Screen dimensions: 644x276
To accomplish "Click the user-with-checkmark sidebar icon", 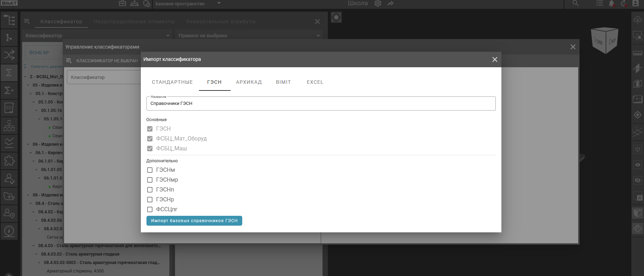I will (x=9, y=178).
